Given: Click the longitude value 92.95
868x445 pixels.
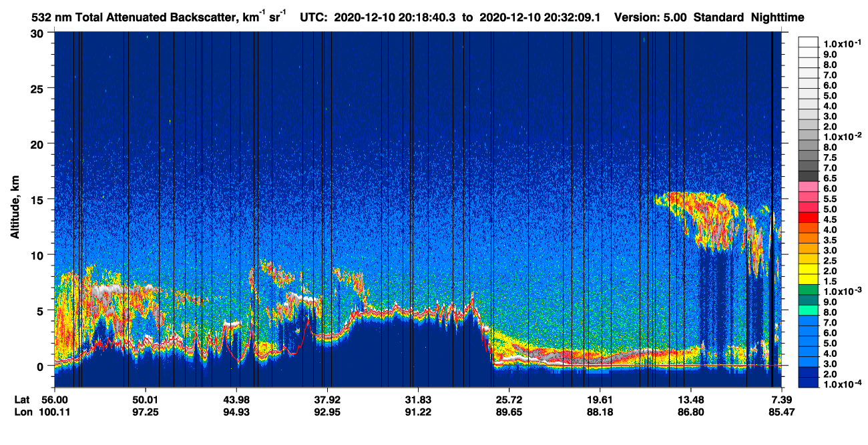Looking at the screenshot, I should pos(327,412).
